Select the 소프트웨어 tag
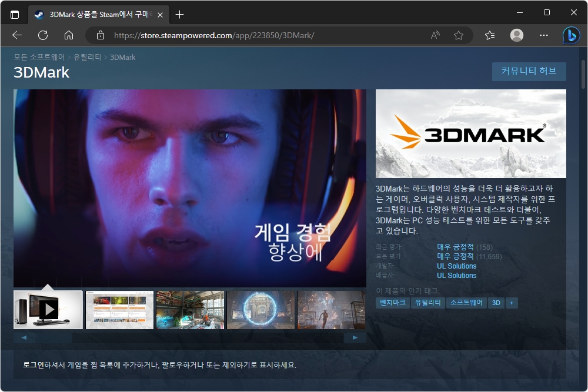 466,303
